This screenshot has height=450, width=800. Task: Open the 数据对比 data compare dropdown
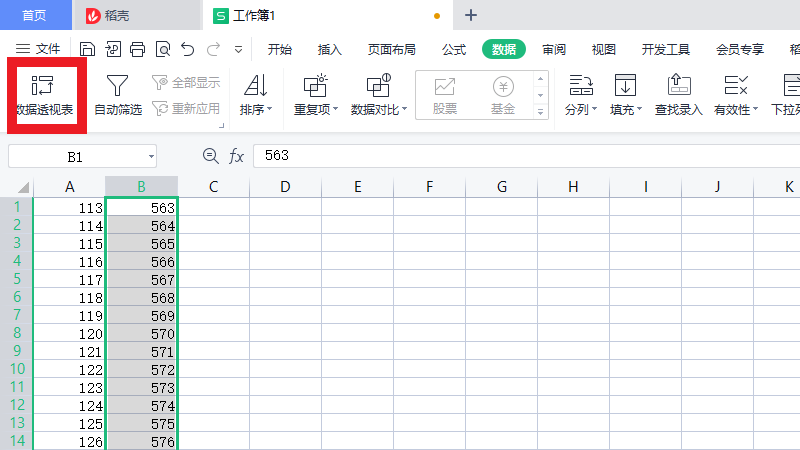pyautogui.click(x=378, y=108)
